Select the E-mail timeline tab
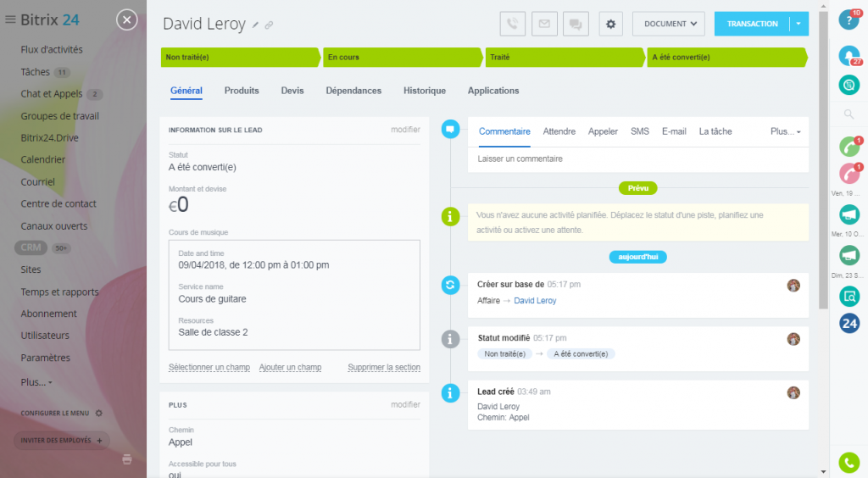Screen dimensions: 868x478 [x=674, y=131]
